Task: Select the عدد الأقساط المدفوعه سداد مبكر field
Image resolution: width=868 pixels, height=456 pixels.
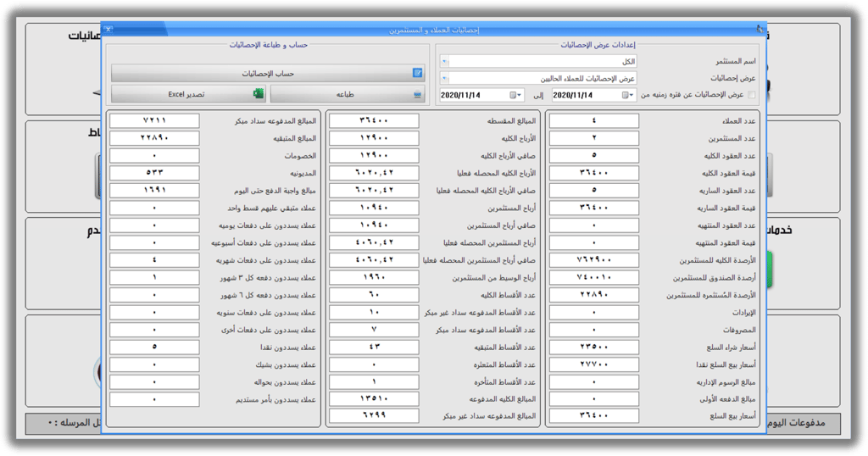Action: [x=374, y=329]
